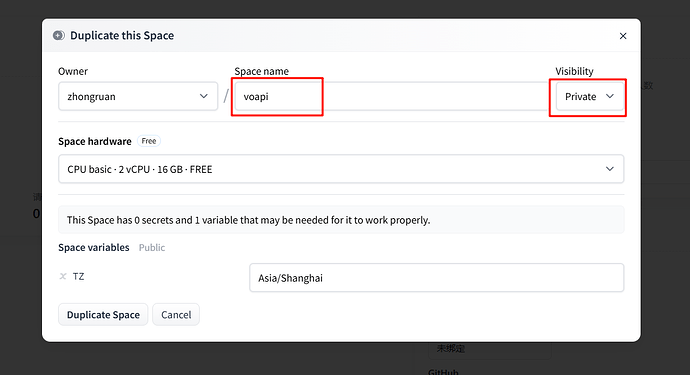
Task: Expand the Space hardware CPU basic dropdown
Action: 341,169
